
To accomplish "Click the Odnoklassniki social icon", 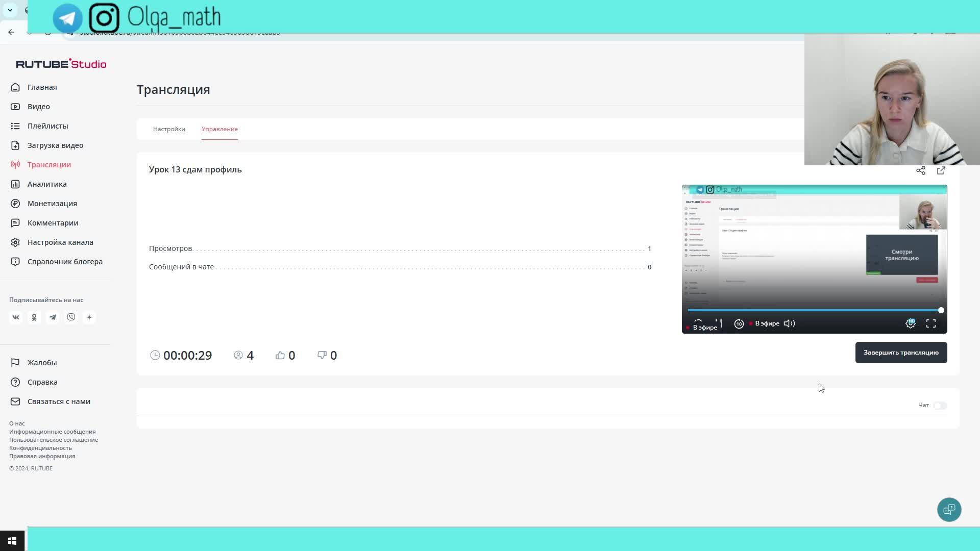I will [x=34, y=317].
